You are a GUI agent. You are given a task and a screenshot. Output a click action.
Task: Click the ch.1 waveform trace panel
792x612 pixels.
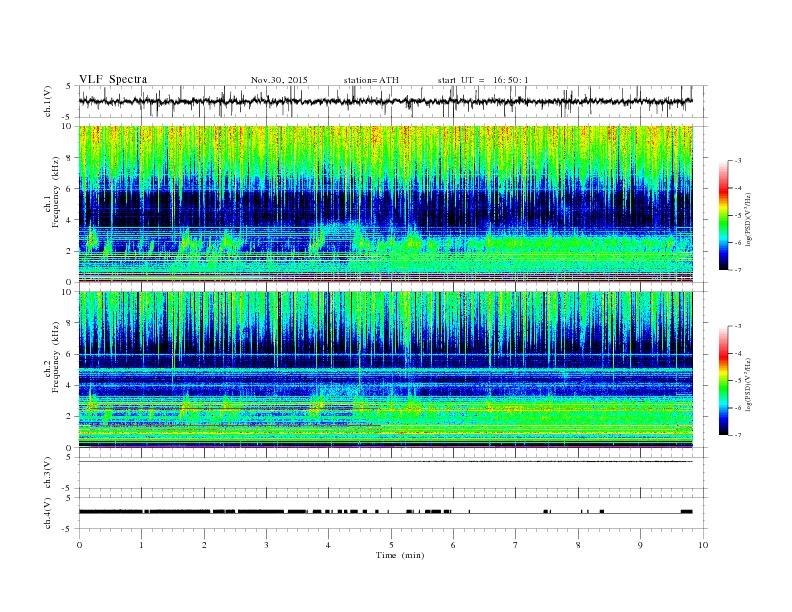pyautogui.click(x=393, y=101)
